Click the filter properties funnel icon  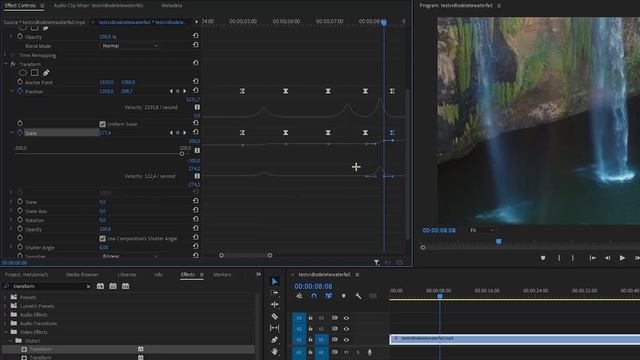tap(376, 262)
